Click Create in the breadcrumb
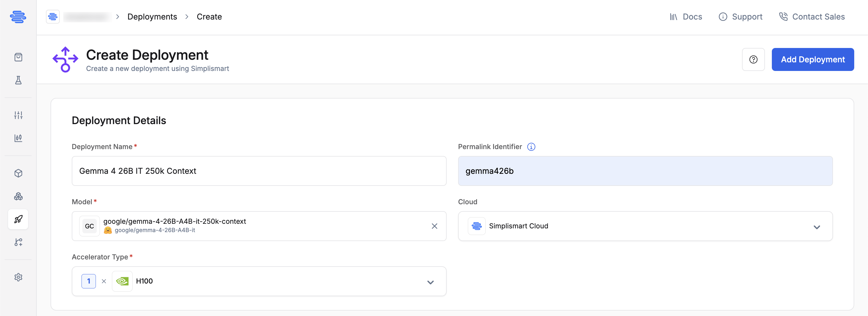 [209, 17]
